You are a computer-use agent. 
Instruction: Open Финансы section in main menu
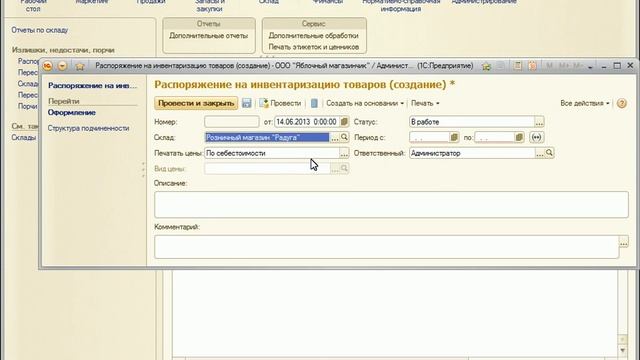click(x=328, y=2)
